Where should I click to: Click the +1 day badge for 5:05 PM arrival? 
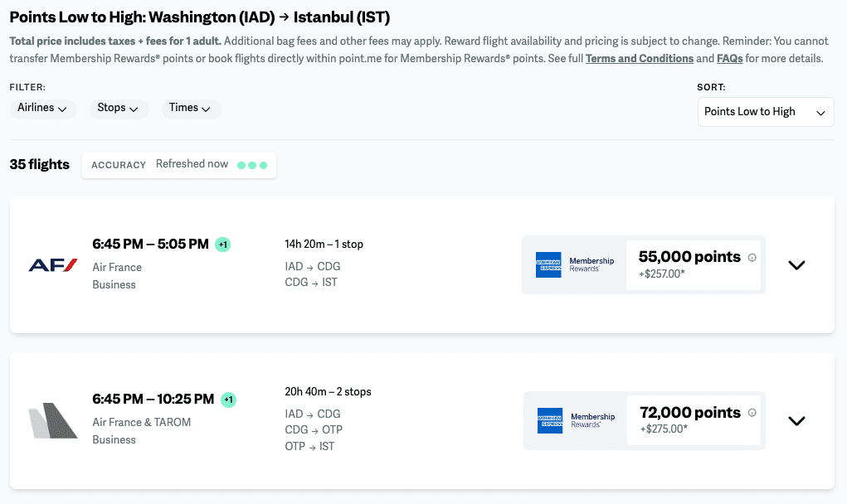(x=223, y=245)
